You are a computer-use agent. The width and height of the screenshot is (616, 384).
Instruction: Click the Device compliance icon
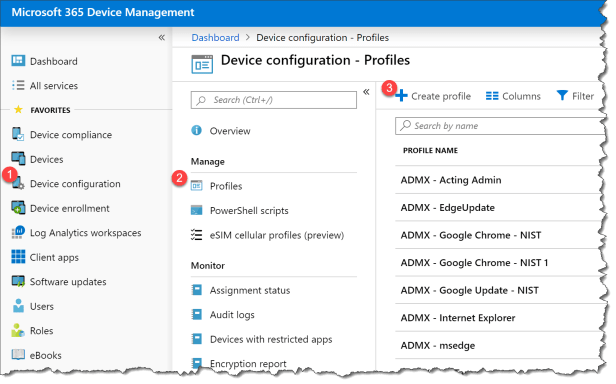[x=18, y=134]
